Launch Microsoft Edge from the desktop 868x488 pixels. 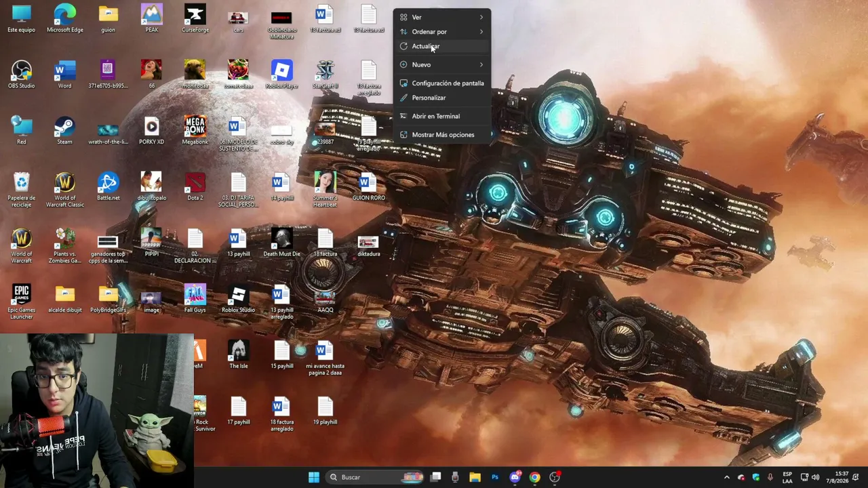(64, 19)
